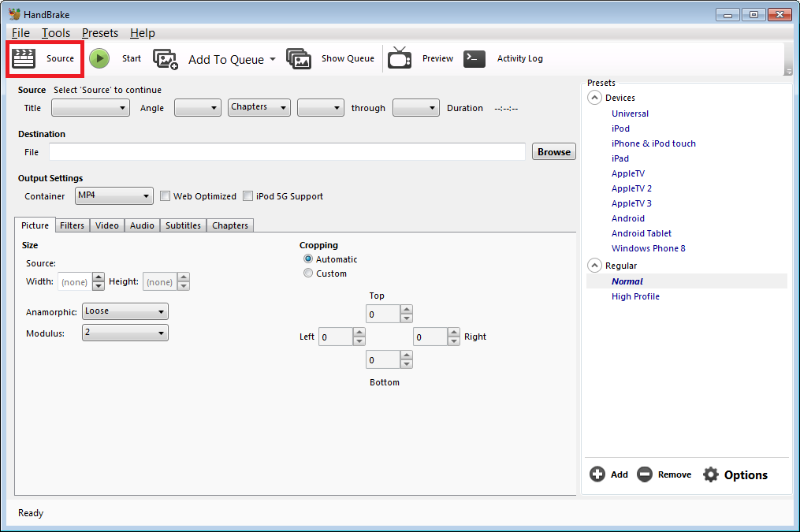800x532 pixels.
Task: Click the Show Queue stacked images icon
Action: coord(299,59)
